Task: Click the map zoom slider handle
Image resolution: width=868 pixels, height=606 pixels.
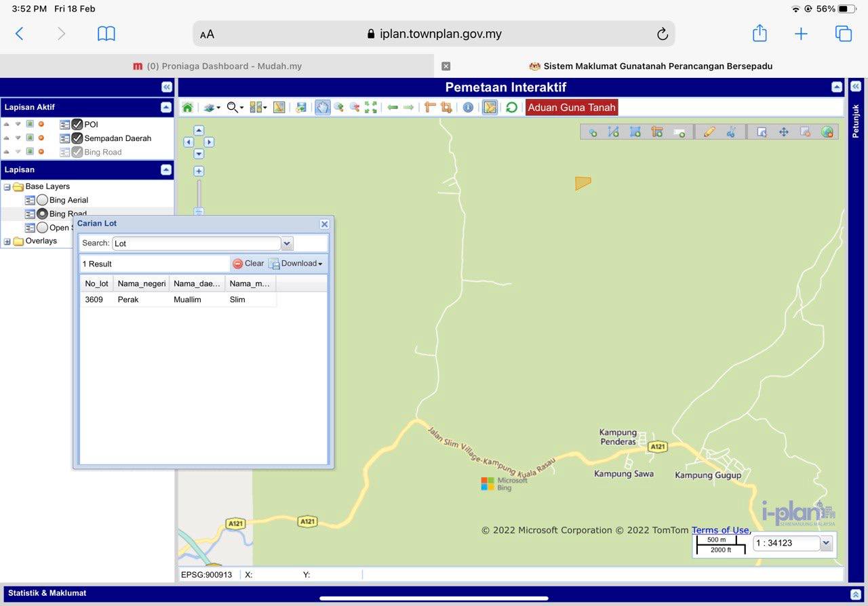Action: [199, 211]
